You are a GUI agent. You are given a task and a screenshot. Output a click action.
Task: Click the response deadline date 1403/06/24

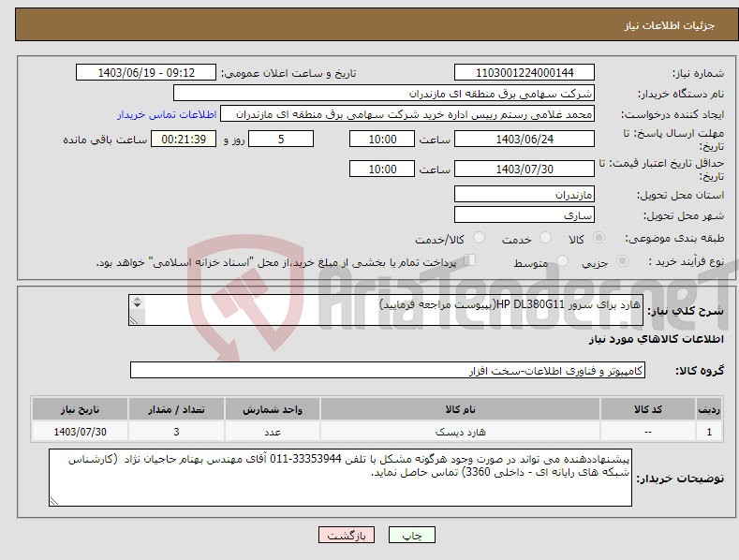pos(525,139)
